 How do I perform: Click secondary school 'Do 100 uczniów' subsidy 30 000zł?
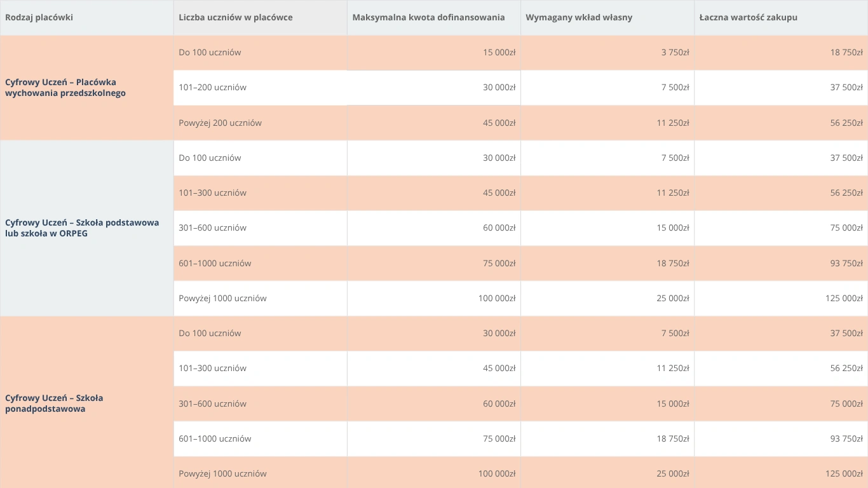(x=434, y=334)
